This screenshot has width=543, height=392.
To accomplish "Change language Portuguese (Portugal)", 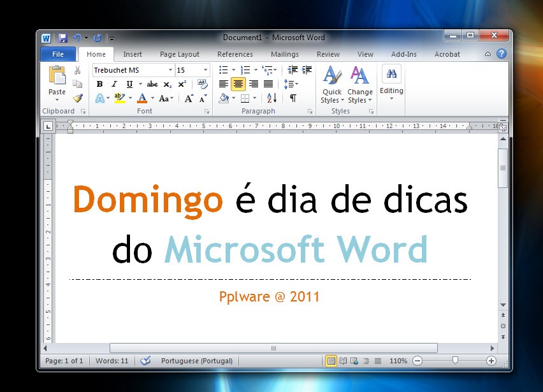I will click(197, 361).
